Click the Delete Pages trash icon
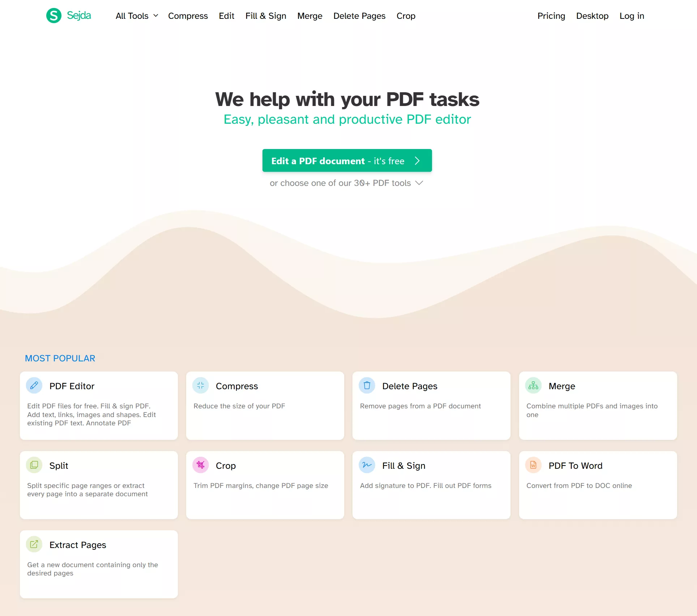The height and width of the screenshot is (616, 697). [x=367, y=385]
